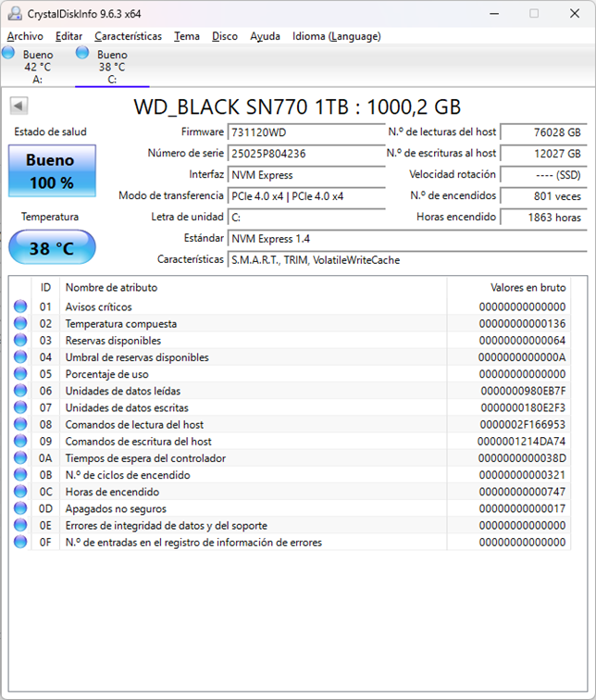Open the Características menu
Viewport: 596px width, 700px height.
128,36
